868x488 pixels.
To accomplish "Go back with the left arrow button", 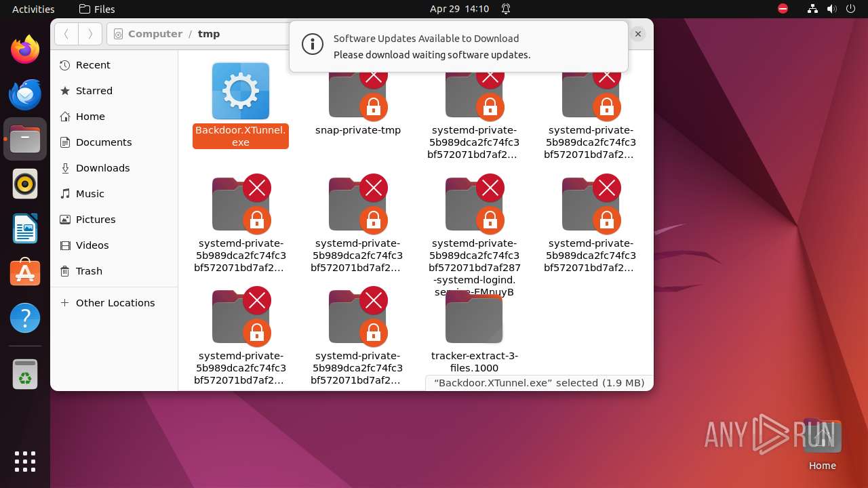I will coord(66,34).
